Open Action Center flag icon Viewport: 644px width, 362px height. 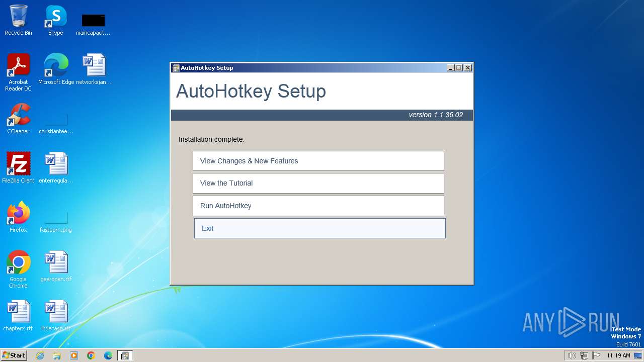(596, 355)
